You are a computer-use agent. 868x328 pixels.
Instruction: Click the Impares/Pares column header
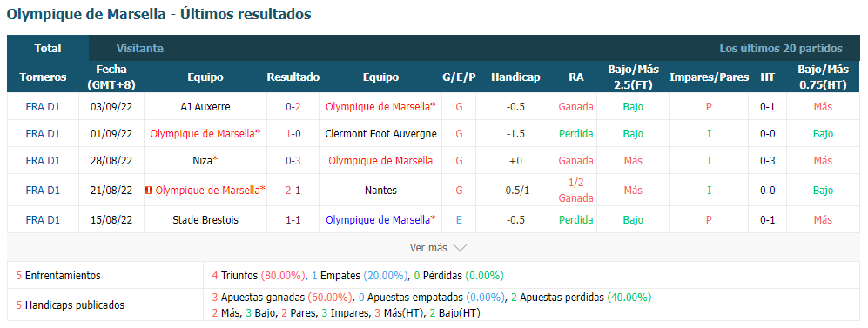[x=709, y=77]
